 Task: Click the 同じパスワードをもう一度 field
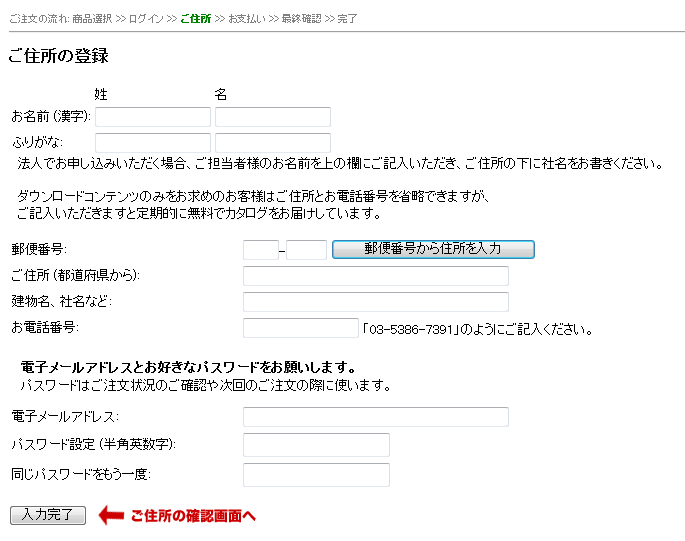point(316,475)
